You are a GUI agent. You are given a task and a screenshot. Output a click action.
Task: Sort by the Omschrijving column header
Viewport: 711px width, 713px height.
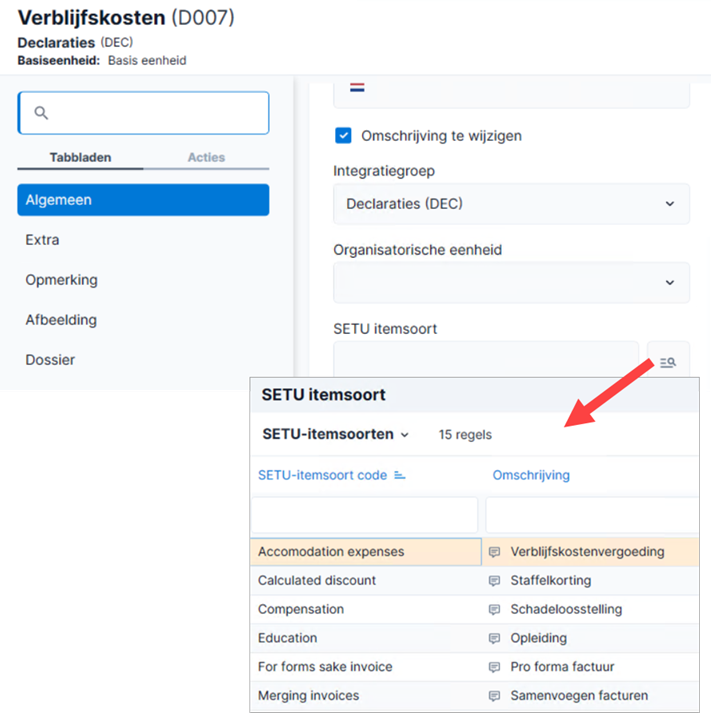pyautogui.click(x=531, y=475)
